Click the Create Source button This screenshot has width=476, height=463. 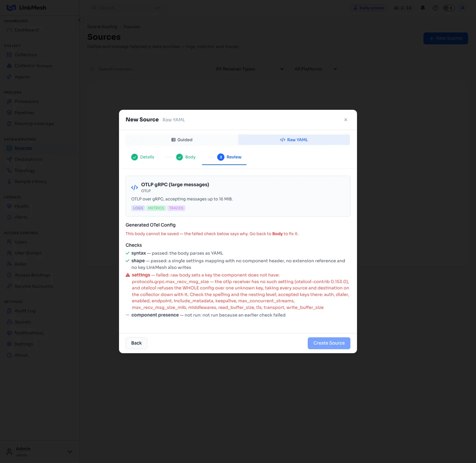pos(329,343)
